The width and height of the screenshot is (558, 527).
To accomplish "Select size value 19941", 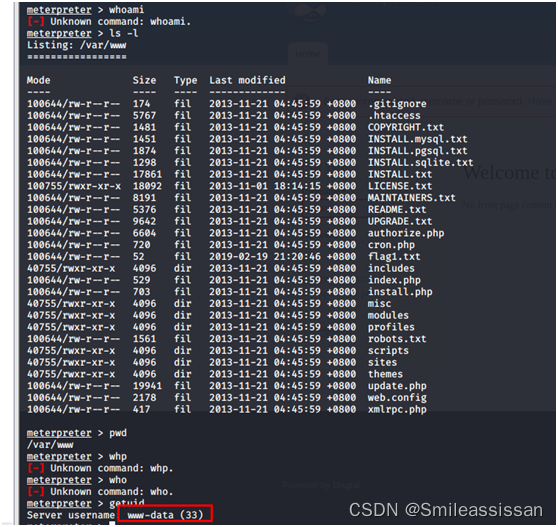I will 147,386.
